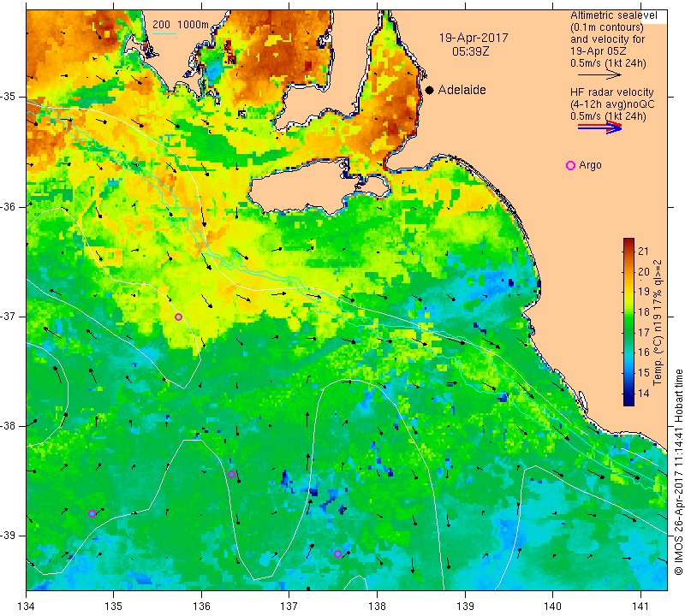Click the Temp. (°C) colorbar axis label
Viewport: 685px width, 616px height.
click(x=658, y=323)
